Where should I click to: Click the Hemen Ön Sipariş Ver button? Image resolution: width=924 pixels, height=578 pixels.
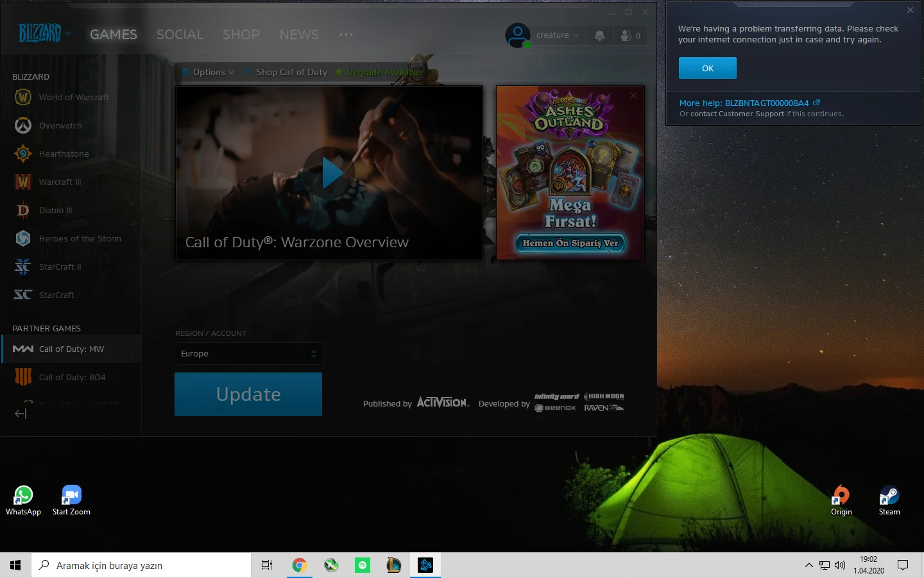pos(570,243)
